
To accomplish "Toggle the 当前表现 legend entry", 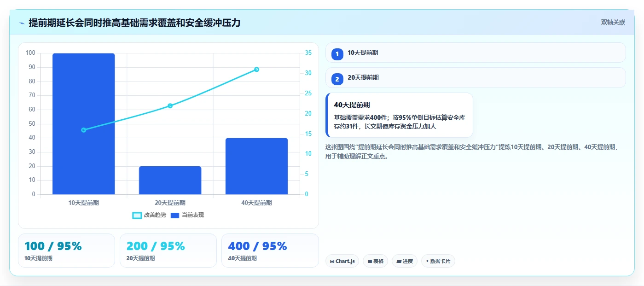I will click(x=187, y=215).
